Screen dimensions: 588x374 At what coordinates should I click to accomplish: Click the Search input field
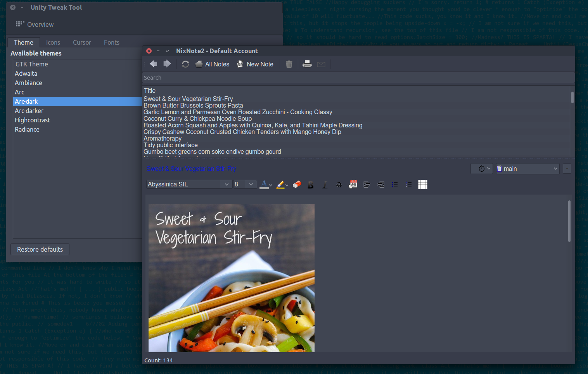(x=357, y=78)
